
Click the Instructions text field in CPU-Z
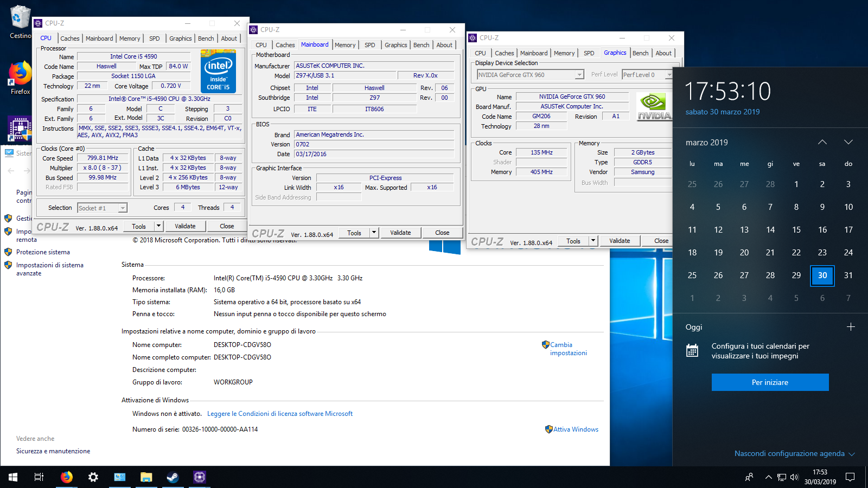(160, 132)
